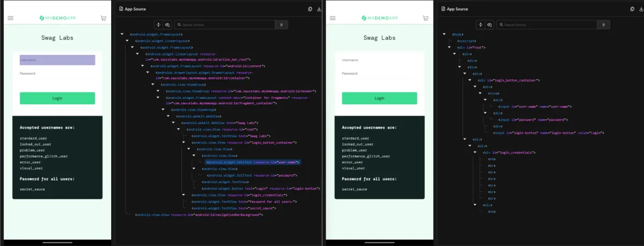Select the input login-button row in right panel
The image size is (644, 246).
pos(549,133)
